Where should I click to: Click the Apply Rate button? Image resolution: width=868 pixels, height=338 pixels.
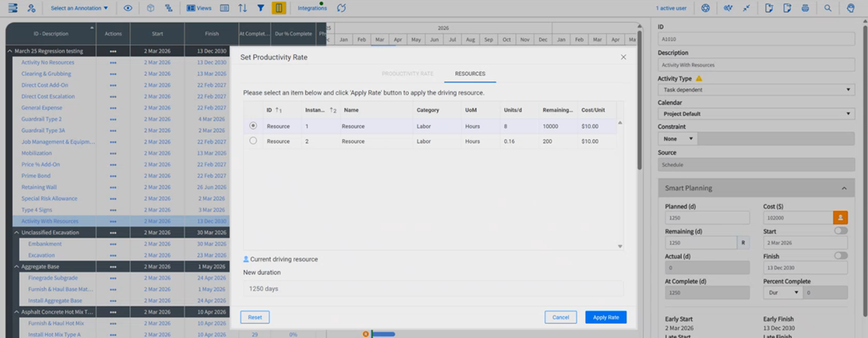tap(605, 317)
